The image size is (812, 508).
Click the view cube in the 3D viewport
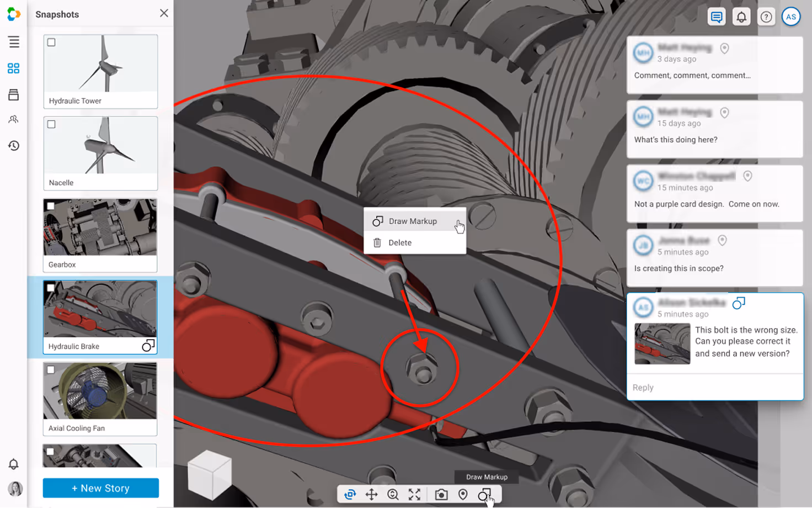(x=210, y=474)
